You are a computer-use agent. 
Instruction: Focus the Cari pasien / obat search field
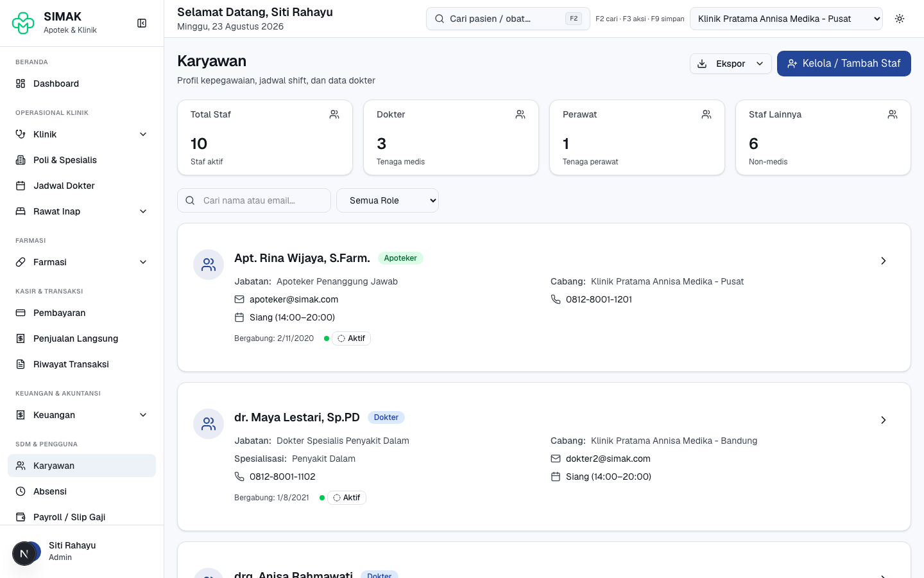508,19
